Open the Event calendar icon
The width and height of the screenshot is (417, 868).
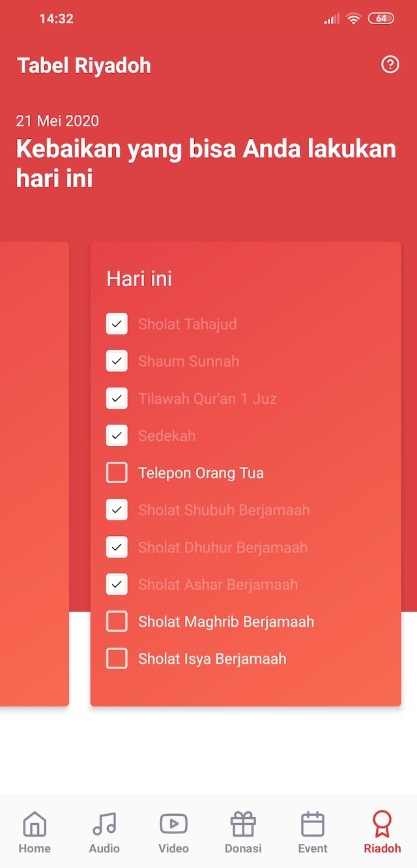(313, 825)
